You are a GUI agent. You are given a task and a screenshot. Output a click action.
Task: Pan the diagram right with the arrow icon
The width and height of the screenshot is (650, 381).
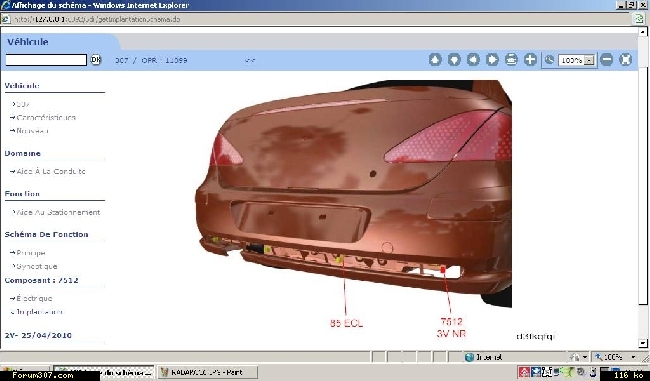(492, 60)
